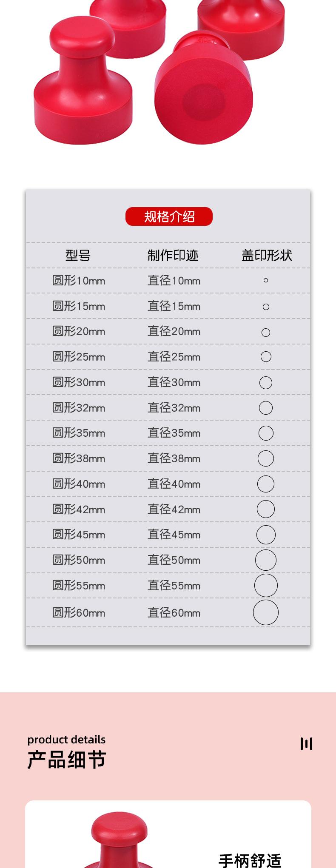
Task: Click the 直径42mm imprint text
Action: (174, 509)
